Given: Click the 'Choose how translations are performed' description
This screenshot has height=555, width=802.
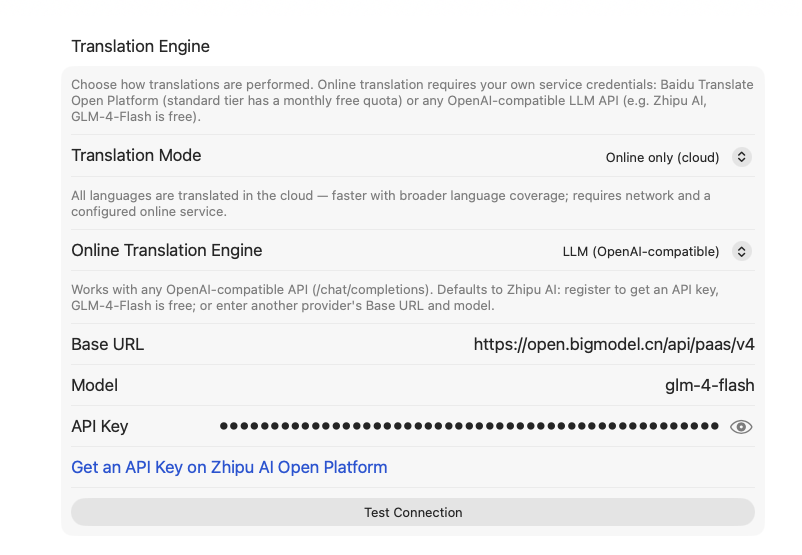Looking at the screenshot, I should coord(412,100).
